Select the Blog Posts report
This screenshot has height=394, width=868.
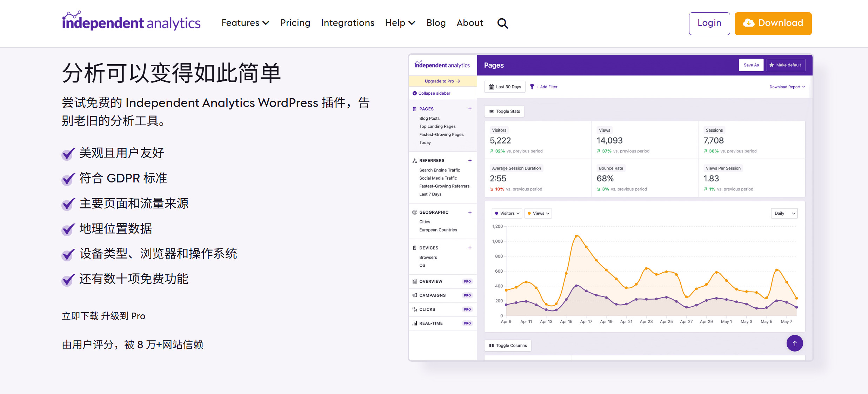tap(429, 119)
